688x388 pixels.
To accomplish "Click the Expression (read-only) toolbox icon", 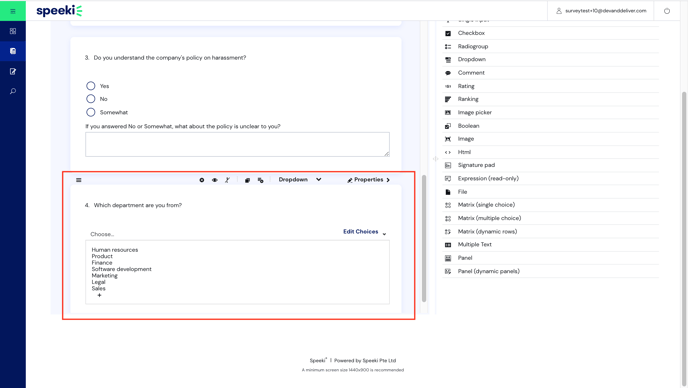I will tap(448, 179).
